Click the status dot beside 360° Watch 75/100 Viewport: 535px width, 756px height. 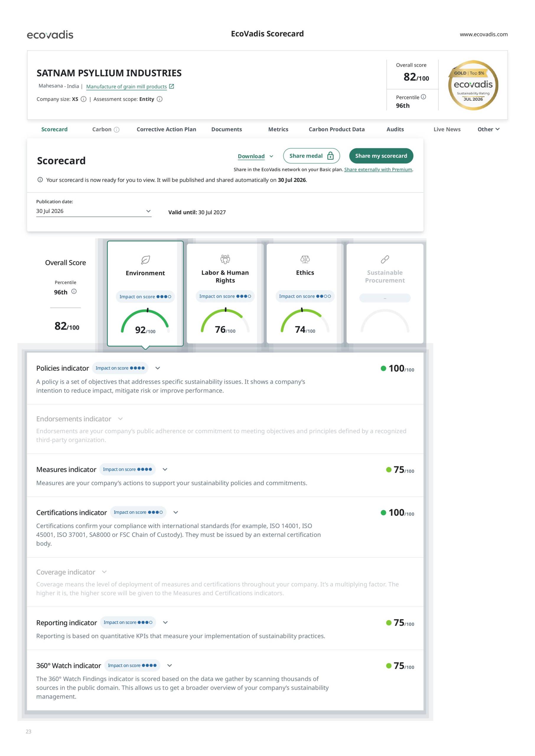[x=389, y=666]
